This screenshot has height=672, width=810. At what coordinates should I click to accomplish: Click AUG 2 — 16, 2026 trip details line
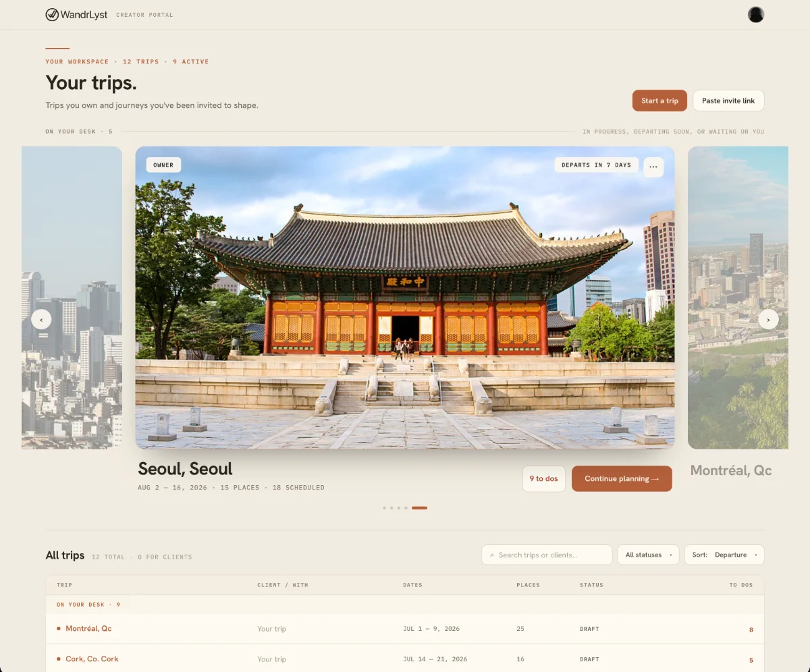[231, 487]
